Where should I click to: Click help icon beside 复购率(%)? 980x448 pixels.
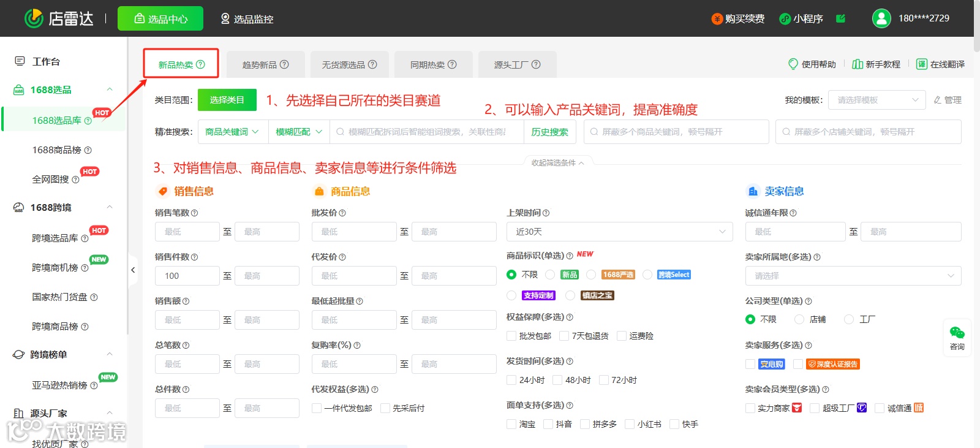[x=357, y=346]
